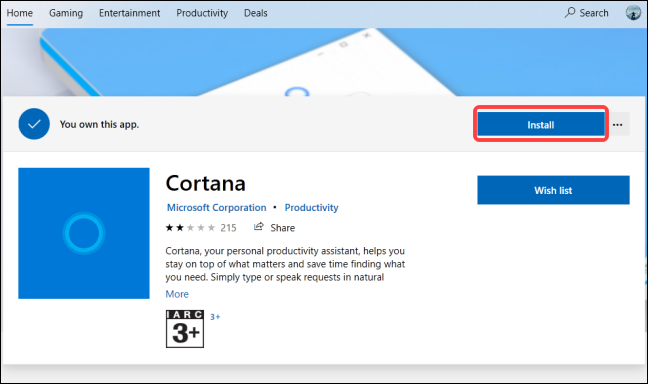Install the Cortana app
648x384 pixels.
point(541,124)
